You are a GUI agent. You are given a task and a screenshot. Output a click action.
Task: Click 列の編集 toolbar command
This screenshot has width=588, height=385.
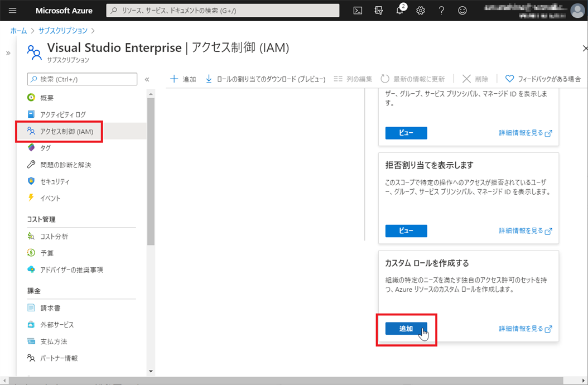click(353, 79)
